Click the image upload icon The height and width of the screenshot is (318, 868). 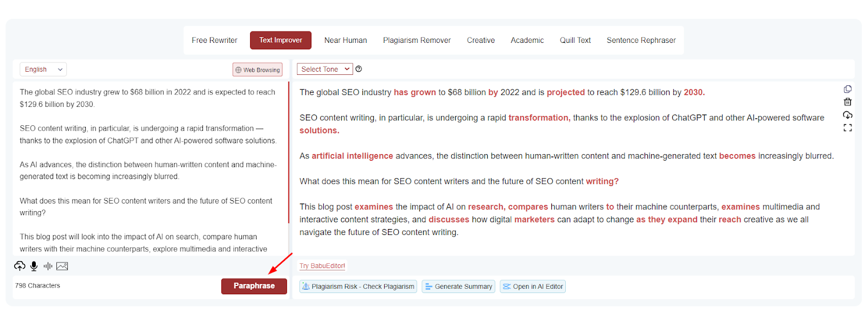pyautogui.click(x=62, y=266)
